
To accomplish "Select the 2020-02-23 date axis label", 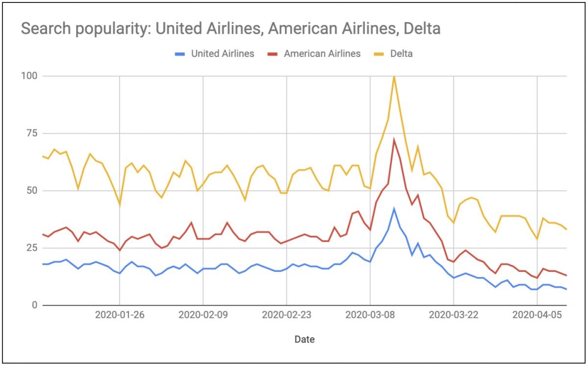I will [x=287, y=315].
